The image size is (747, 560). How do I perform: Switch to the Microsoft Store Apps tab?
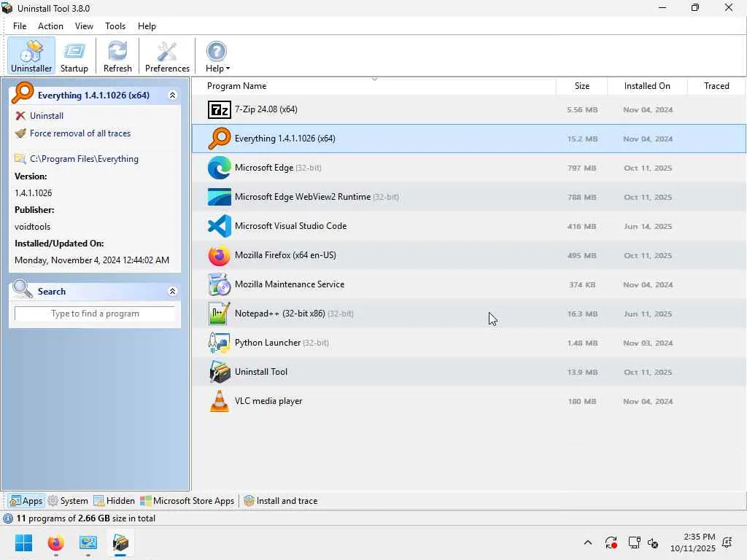tap(187, 500)
